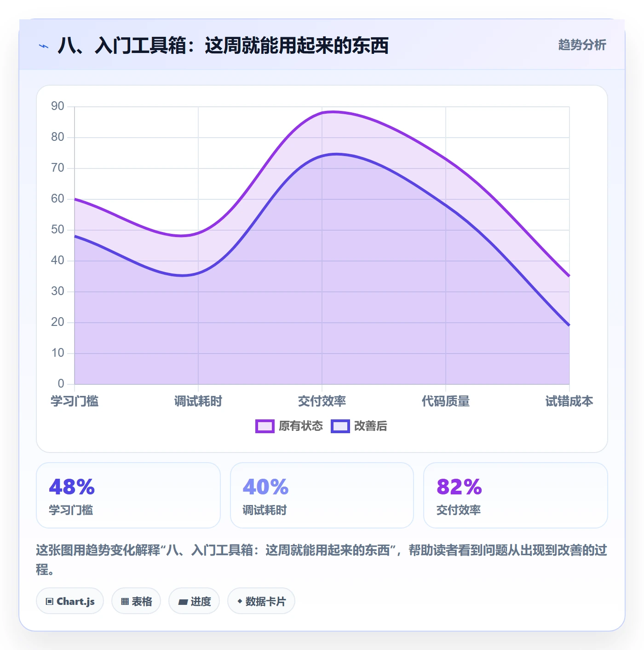Screen dimensions: 644x650
Task: Click the 改善后 legend label
Action: pos(371,426)
